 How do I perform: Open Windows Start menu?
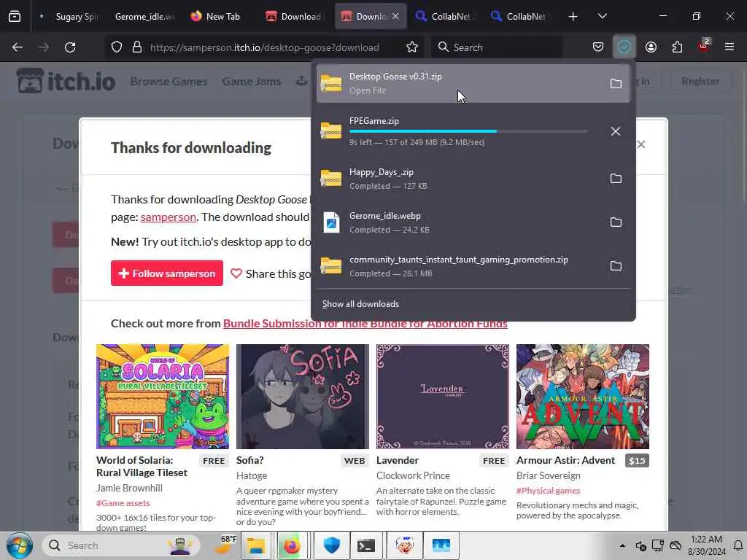tap(20, 545)
